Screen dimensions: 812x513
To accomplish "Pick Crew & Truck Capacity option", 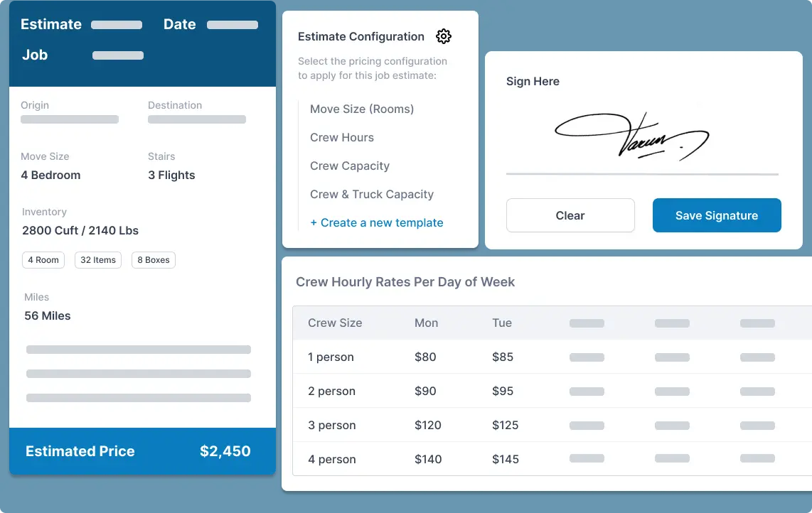I will [372, 194].
